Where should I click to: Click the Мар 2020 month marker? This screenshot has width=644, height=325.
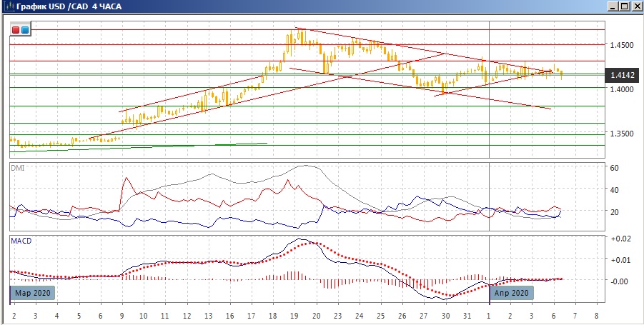click(x=32, y=293)
